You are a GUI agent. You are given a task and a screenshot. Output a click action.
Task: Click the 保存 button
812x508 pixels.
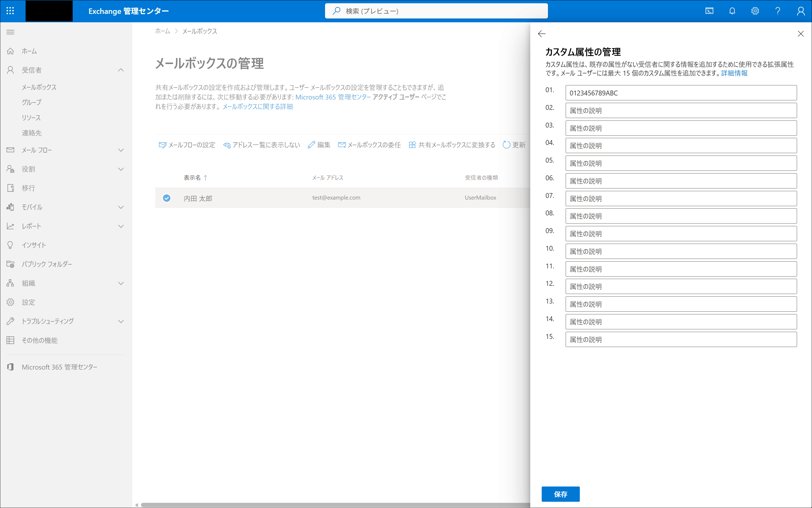pos(560,494)
